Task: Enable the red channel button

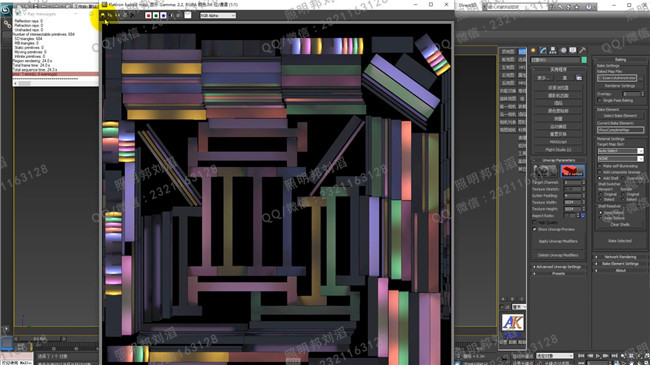Action: pos(148,15)
